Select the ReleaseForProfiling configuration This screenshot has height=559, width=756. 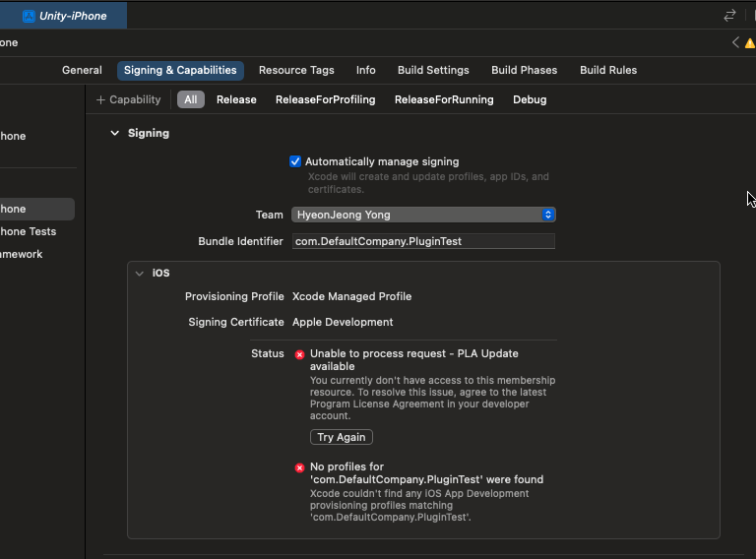pyautogui.click(x=326, y=99)
